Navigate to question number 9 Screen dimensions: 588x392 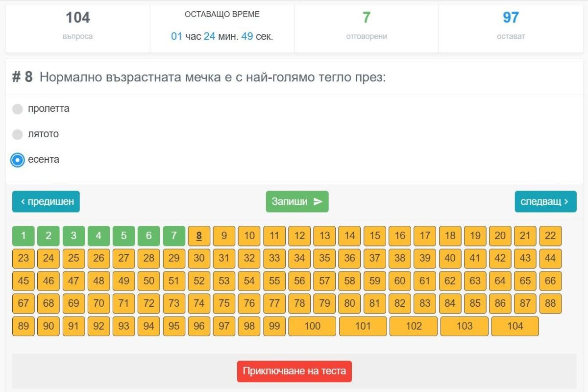click(x=224, y=236)
